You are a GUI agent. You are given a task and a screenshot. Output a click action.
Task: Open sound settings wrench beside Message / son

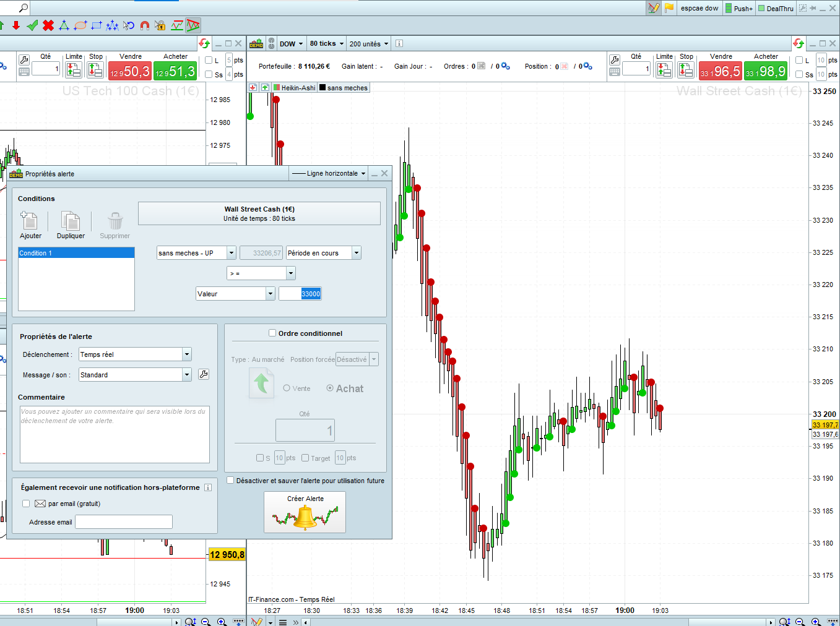click(x=204, y=374)
